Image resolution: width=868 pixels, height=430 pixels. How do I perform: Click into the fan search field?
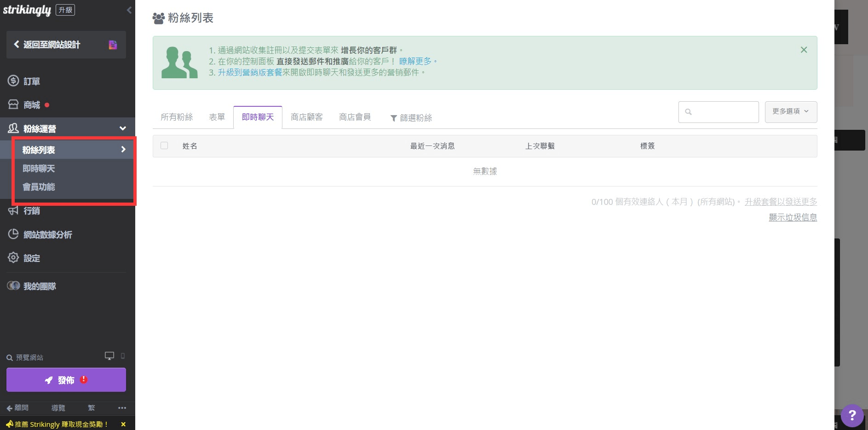722,112
